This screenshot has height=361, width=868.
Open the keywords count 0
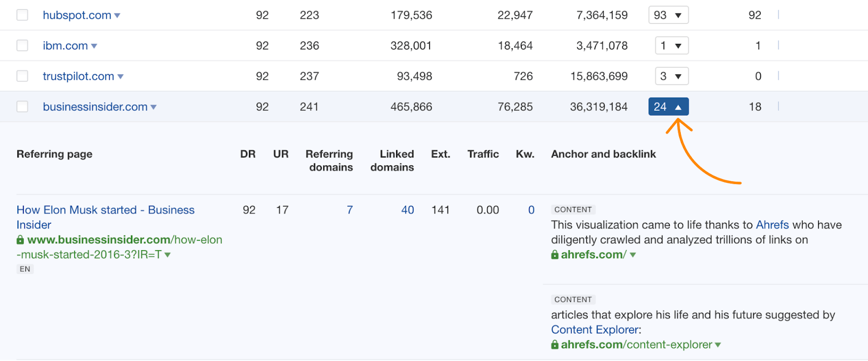[531, 210]
